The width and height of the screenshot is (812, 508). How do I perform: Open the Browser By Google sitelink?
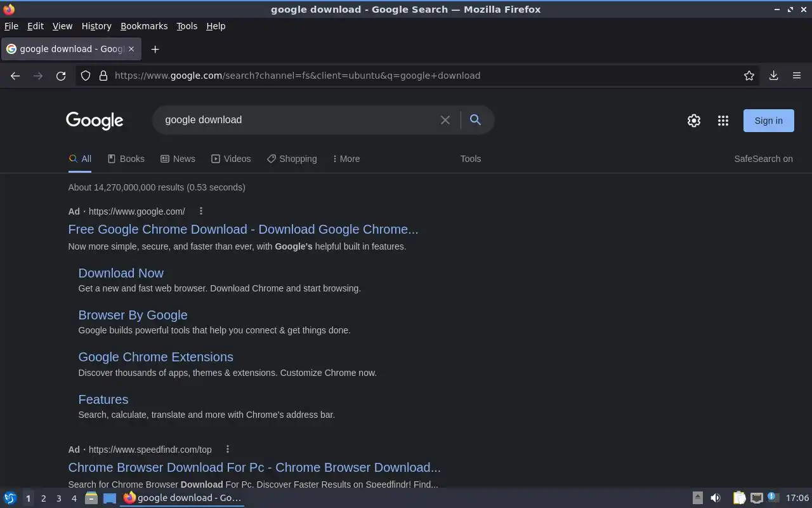(133, 315)
